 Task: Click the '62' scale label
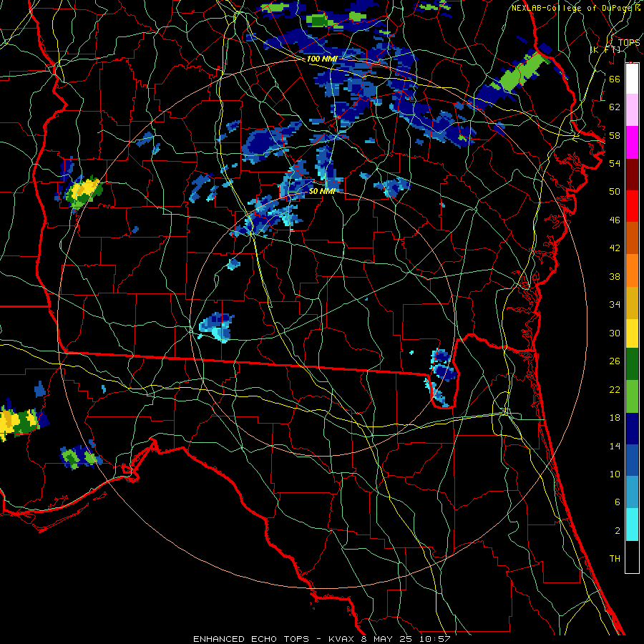615,107
